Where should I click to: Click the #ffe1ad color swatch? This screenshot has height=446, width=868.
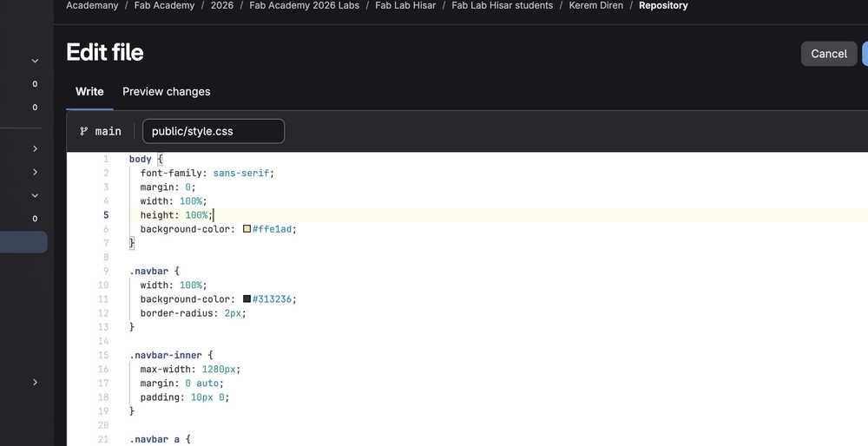coord(247,228)
